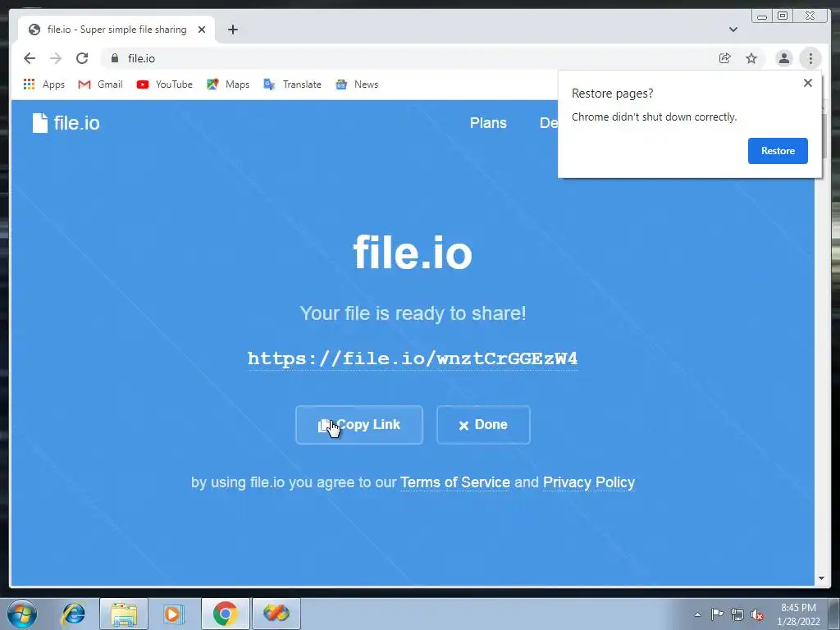
Task: Open the Plans page link
Action: click(488, 123)
